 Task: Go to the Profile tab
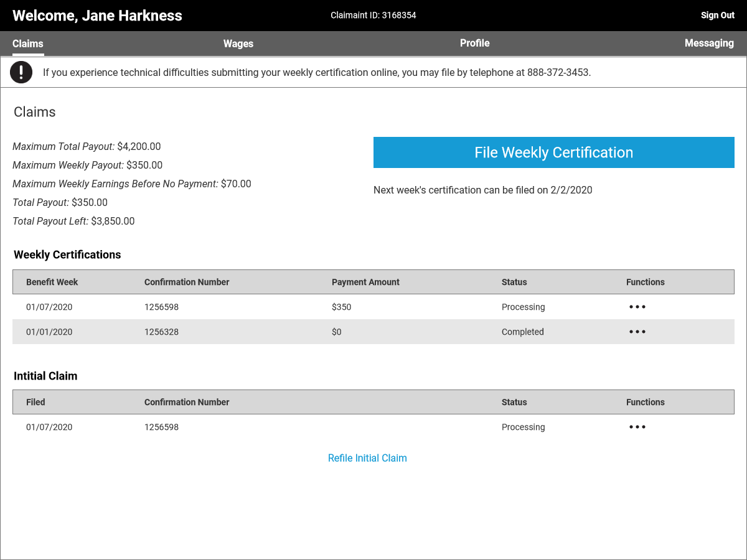474,44
